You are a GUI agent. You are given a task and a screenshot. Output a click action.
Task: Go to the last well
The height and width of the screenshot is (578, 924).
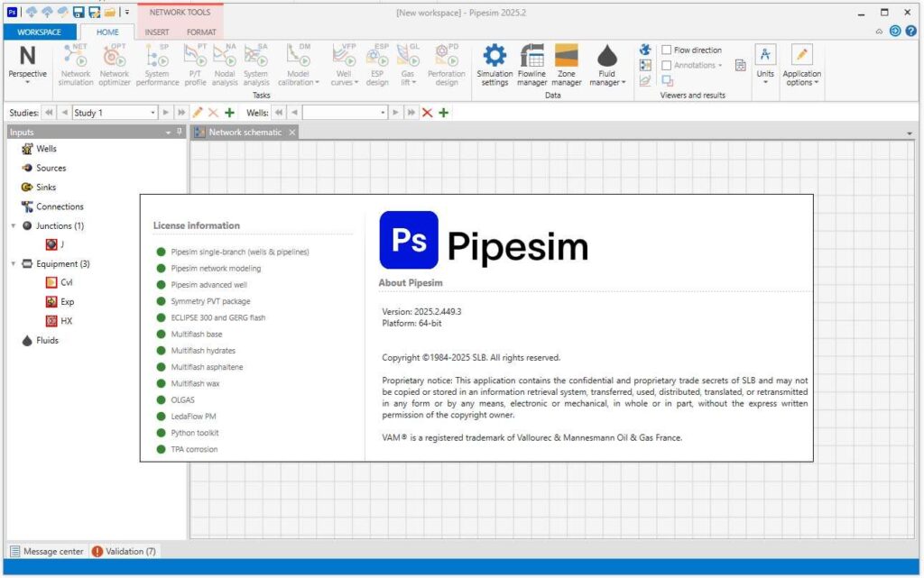point(411,113)
